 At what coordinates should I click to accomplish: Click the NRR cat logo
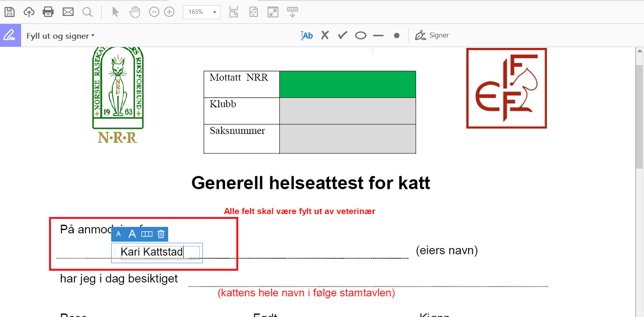[118, 96]
